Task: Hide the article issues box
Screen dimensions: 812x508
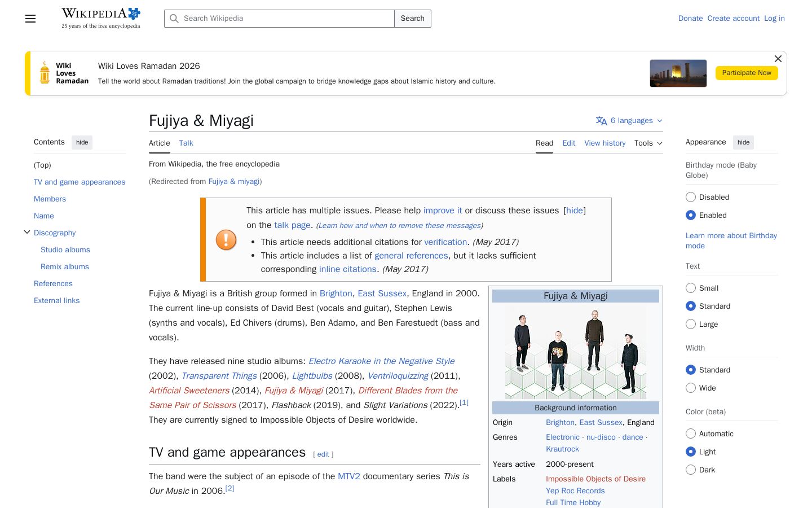Action: pyautogui.click(x=575, y=211)
